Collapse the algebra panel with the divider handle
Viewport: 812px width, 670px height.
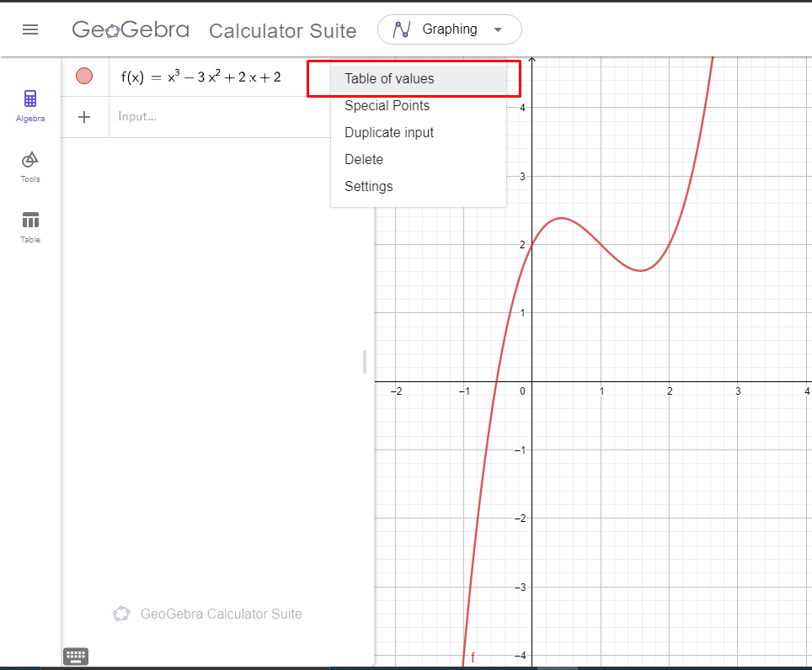(364, 361)
